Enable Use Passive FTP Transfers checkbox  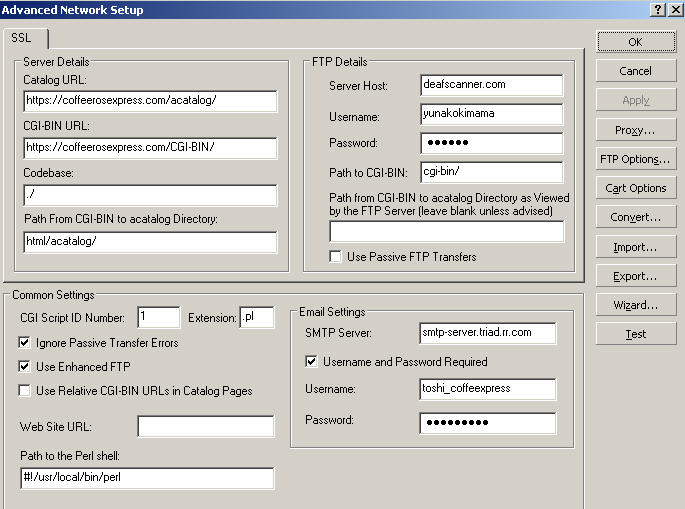click(336, 257)
